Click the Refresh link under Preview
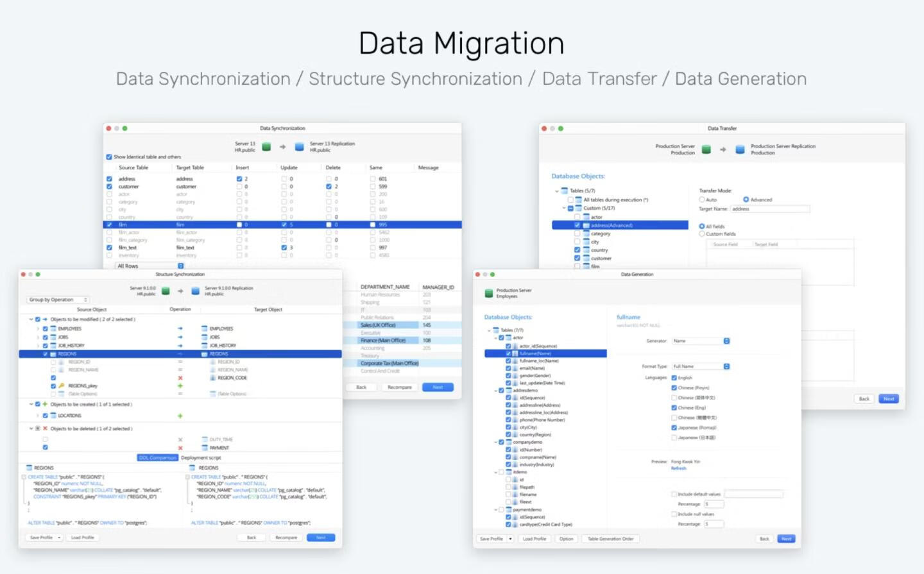Image resolution: width=924 pixels, height=574 pixels. pyautogui.click(x=678, y=468)
